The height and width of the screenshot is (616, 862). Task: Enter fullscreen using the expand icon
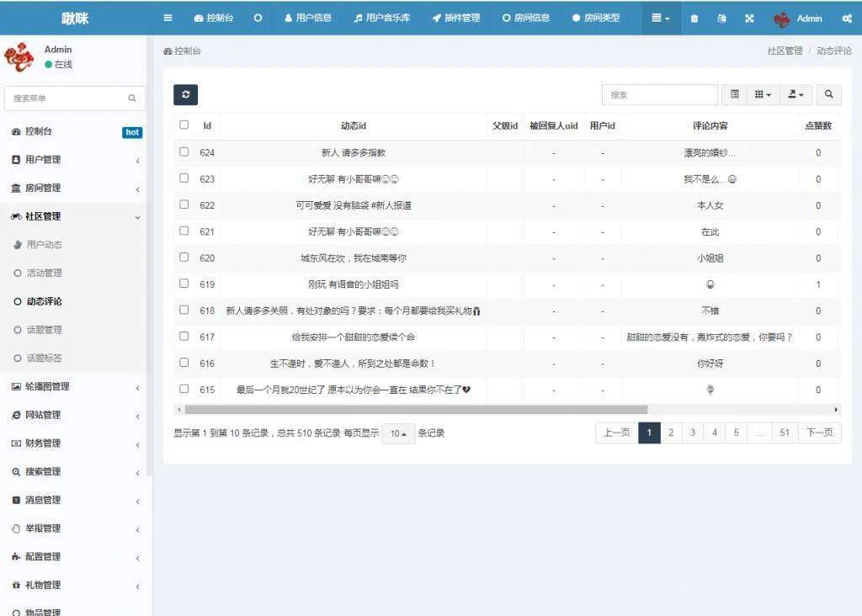748,19
